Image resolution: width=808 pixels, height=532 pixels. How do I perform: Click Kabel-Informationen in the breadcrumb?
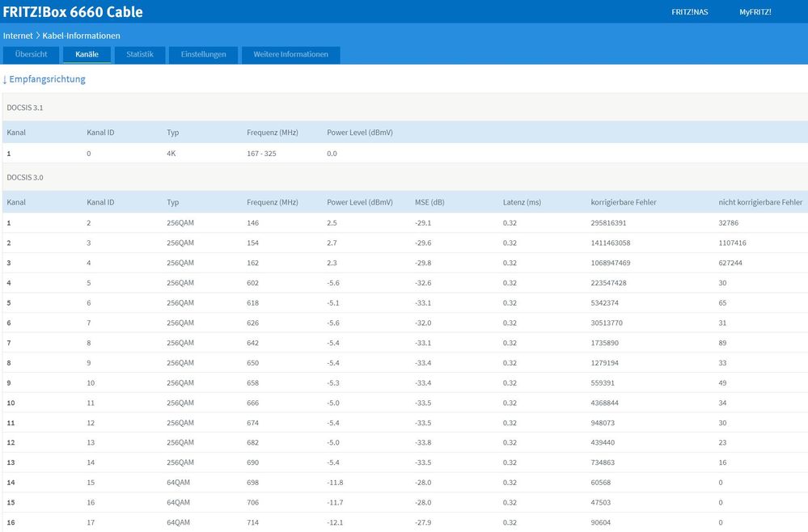[81, 36]
